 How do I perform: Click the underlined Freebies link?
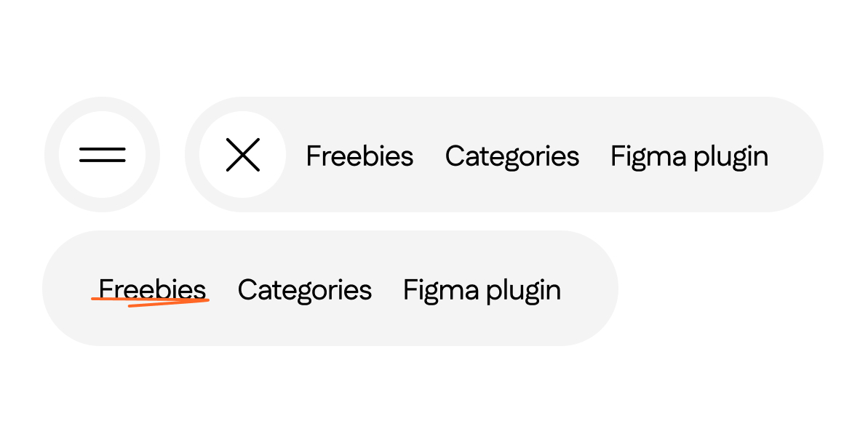[152, 289]
